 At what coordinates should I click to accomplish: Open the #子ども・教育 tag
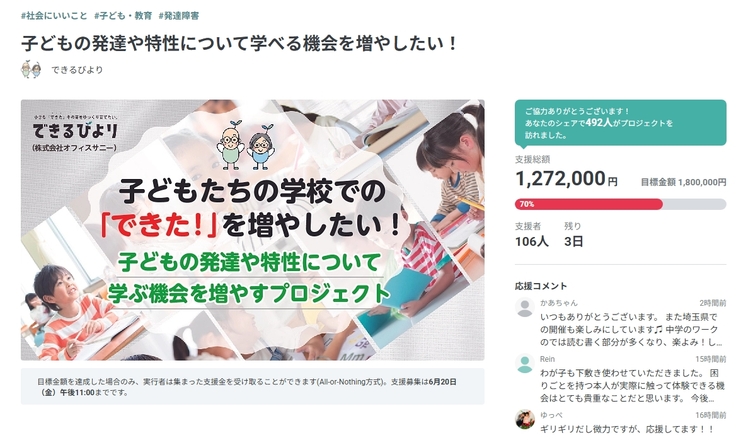point(123,16)
